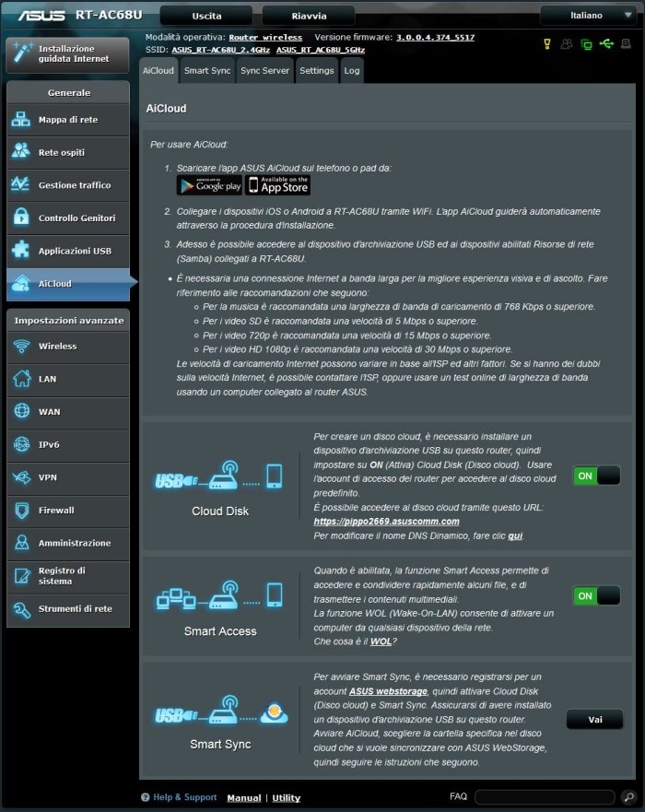
Task: Click the FAQ search input field
Action: coord(545,797)
